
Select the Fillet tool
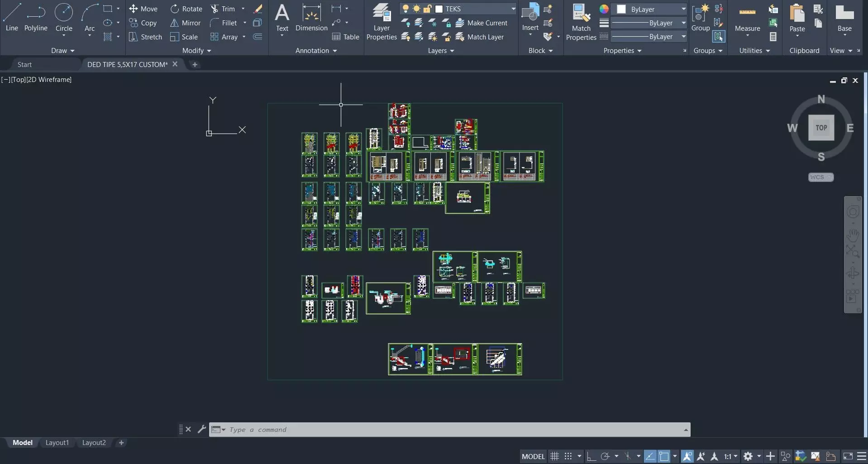pyautogui.click(x=224, y=23)
